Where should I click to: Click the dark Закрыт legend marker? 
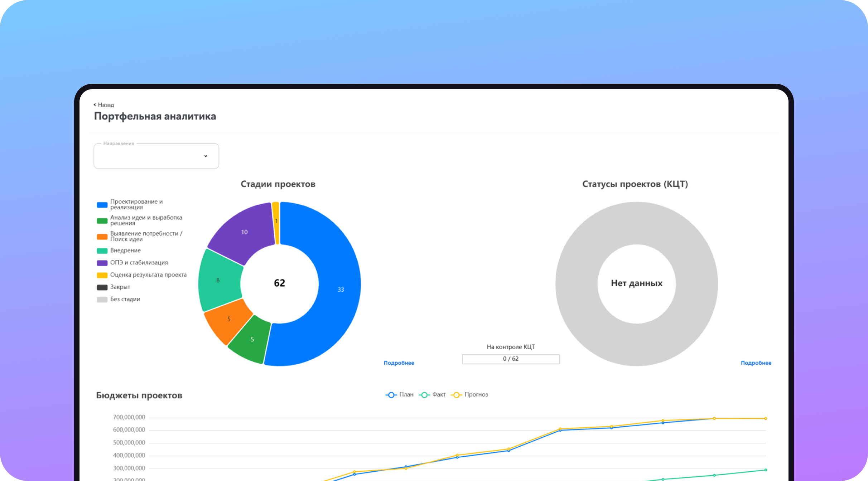pos(102,287)
